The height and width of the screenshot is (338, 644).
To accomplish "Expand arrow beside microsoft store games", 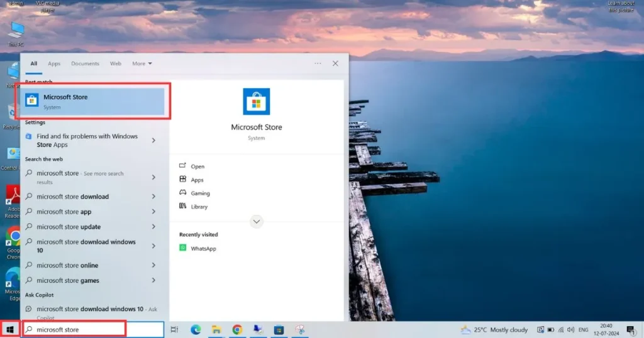I will 153,280.
